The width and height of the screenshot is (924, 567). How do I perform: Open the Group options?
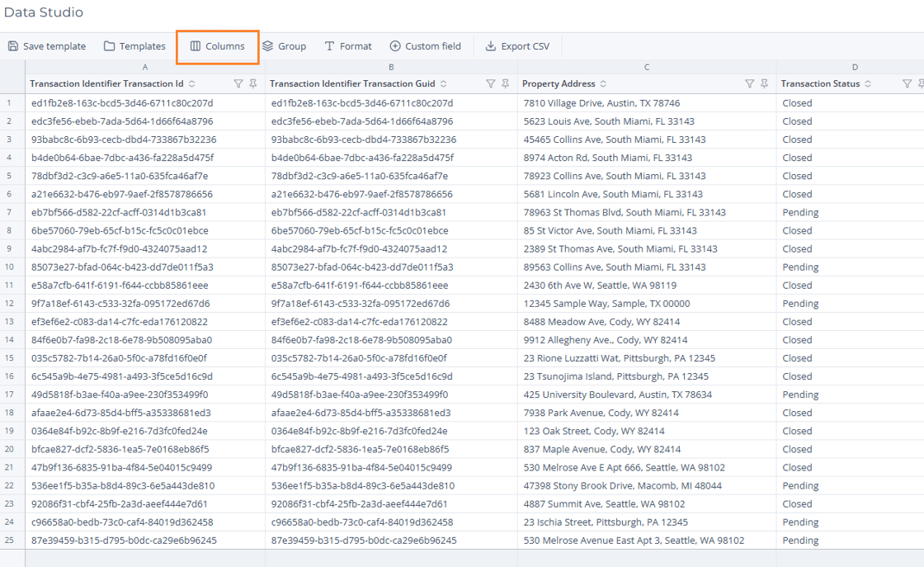(284, 46)
